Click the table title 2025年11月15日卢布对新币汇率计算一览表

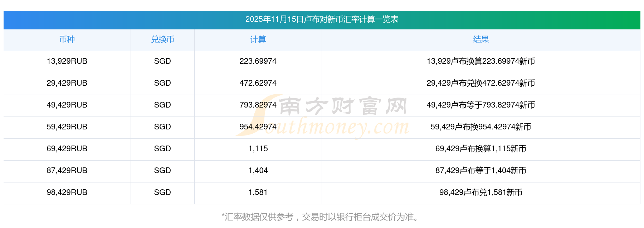click(x=322, y=19)
